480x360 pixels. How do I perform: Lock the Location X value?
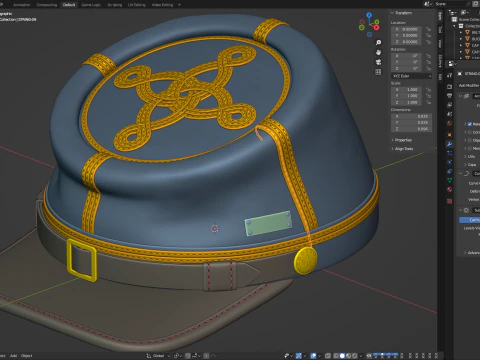(429, 29)
